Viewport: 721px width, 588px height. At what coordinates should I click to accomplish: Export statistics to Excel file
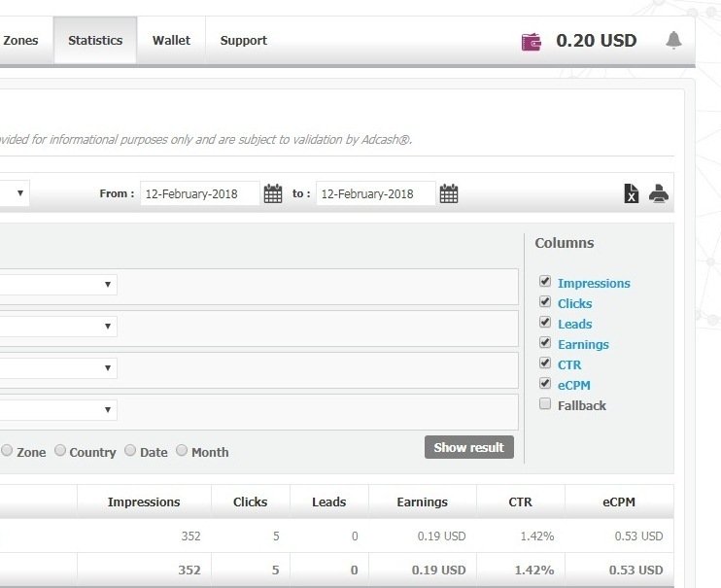[x=632, y=194]
